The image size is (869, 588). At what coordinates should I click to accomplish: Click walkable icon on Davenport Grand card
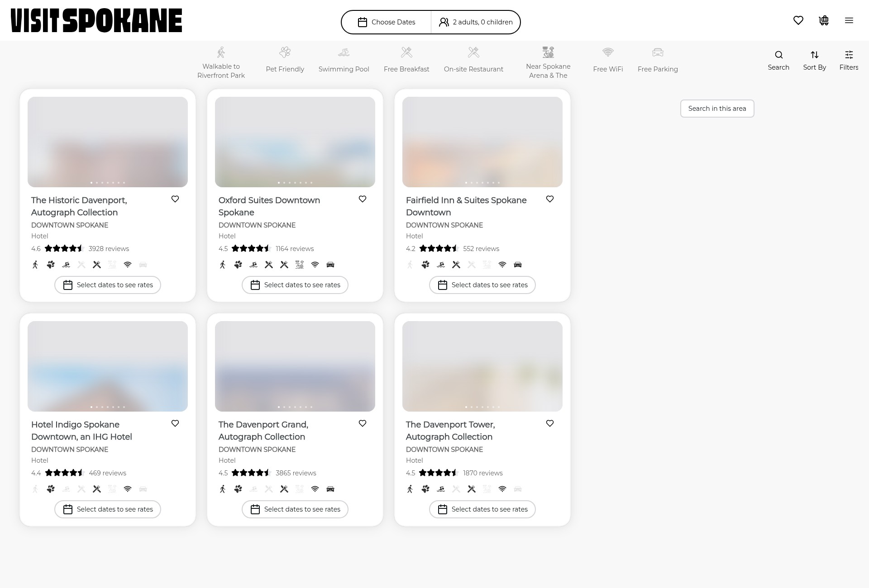click(223, 489)
